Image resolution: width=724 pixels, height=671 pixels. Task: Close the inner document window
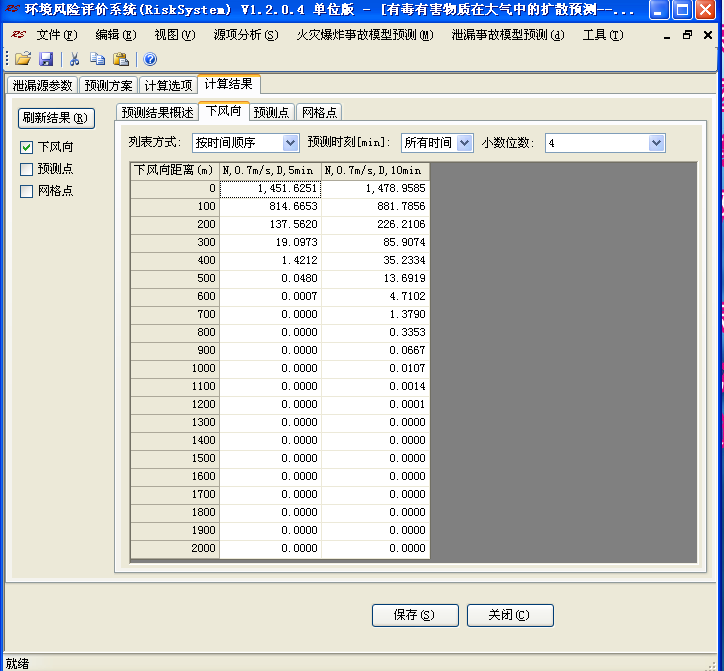(708, 35)
